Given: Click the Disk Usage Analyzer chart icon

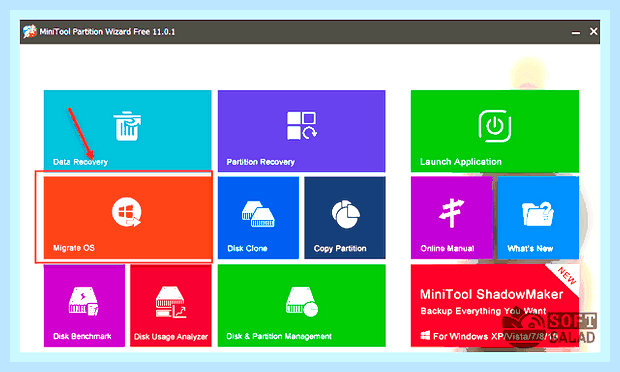Looking at the screenshot, I should tap(171, 302).
